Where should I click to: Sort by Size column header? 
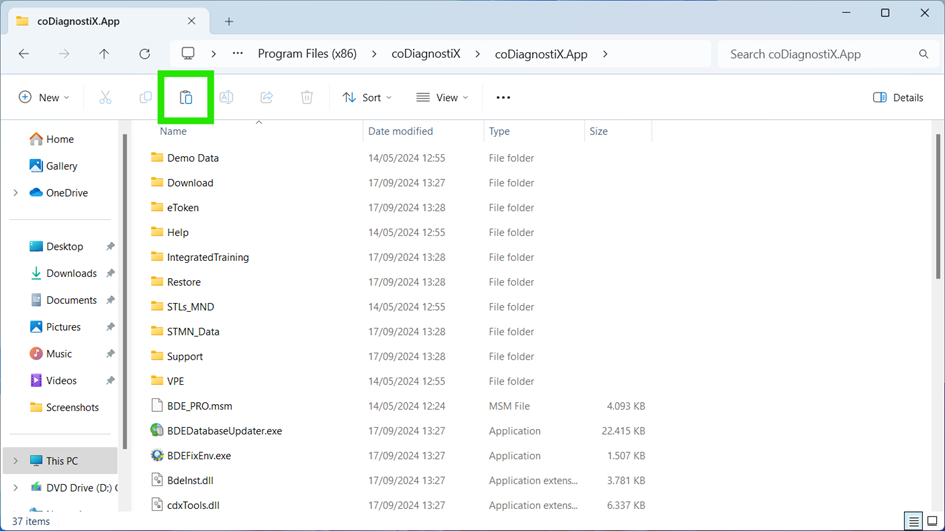(598, 131)
